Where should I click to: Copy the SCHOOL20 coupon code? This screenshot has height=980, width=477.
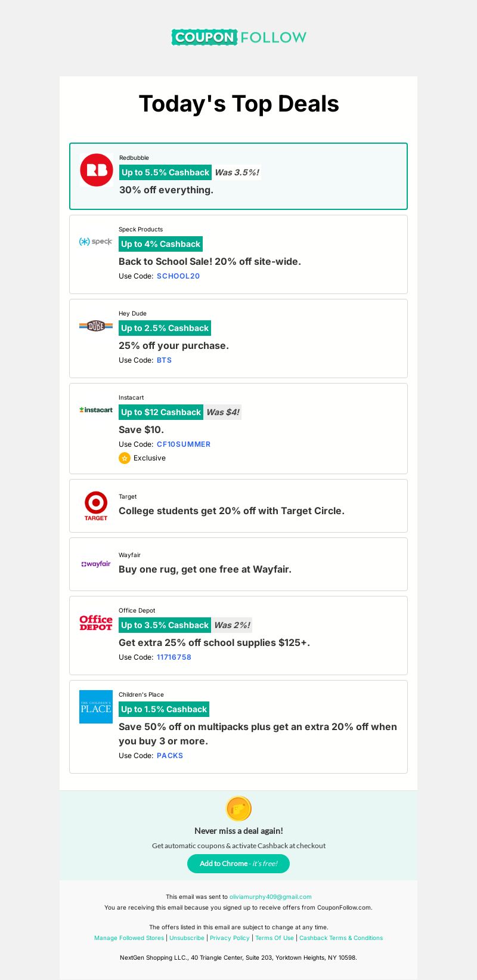178,276
